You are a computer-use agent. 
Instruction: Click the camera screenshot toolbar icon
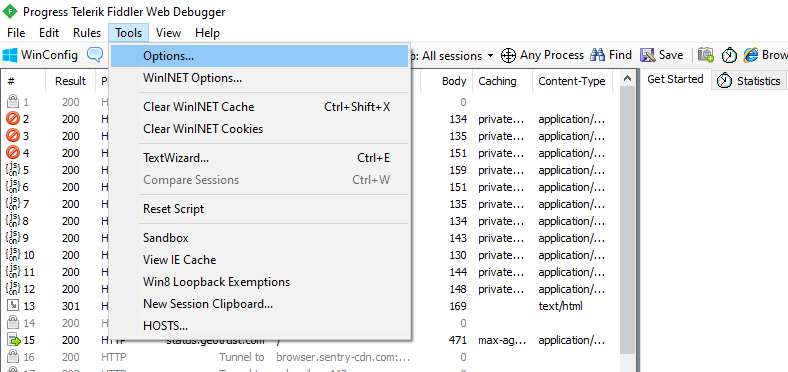coord(706,55)
